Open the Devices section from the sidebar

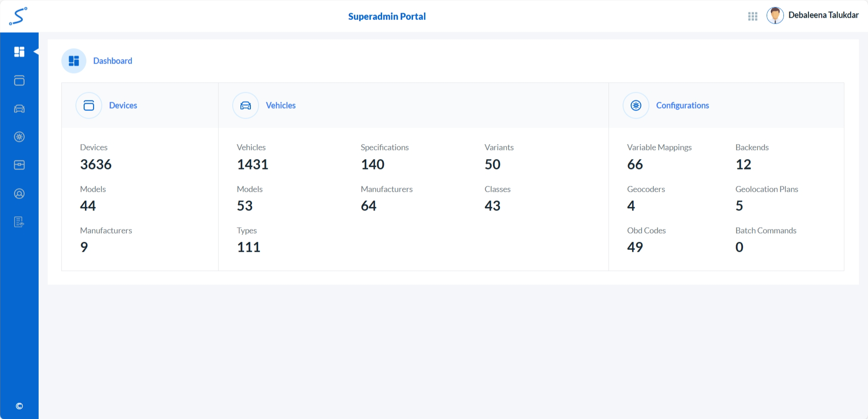click(x=19, y=80)
